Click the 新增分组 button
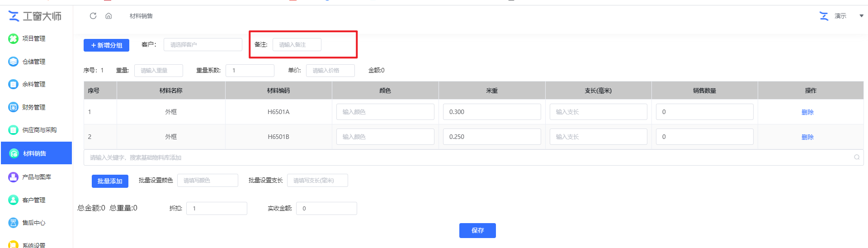Screen dimensions: 868x248 tap(106, 45)
